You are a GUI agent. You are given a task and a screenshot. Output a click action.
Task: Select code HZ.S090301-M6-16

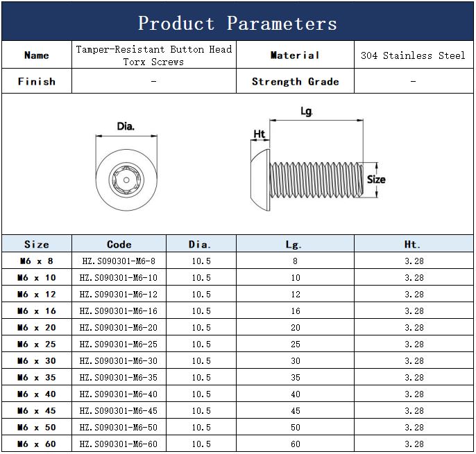[119, 311]
